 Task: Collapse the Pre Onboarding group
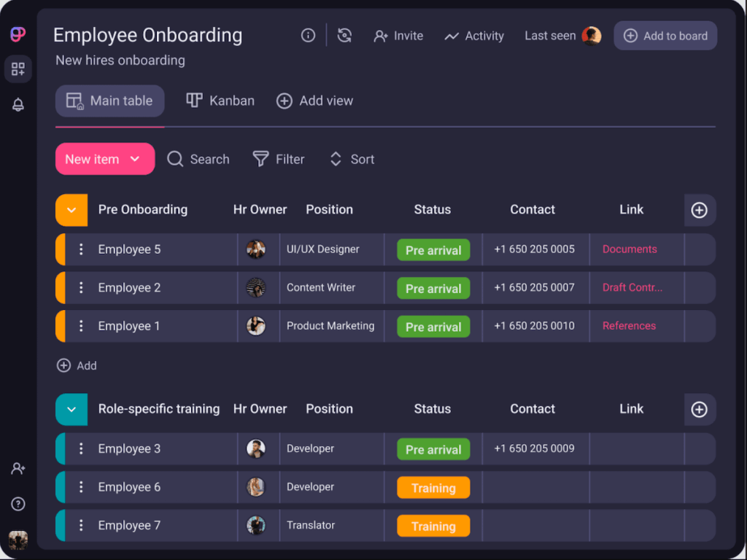point(71,210)
